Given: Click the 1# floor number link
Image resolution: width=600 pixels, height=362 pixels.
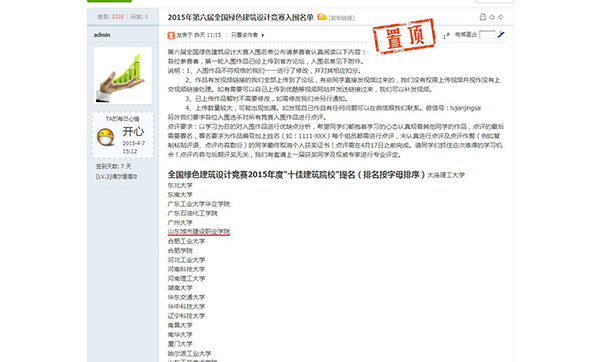Looking at the screenshot, I should pos(446,36).
